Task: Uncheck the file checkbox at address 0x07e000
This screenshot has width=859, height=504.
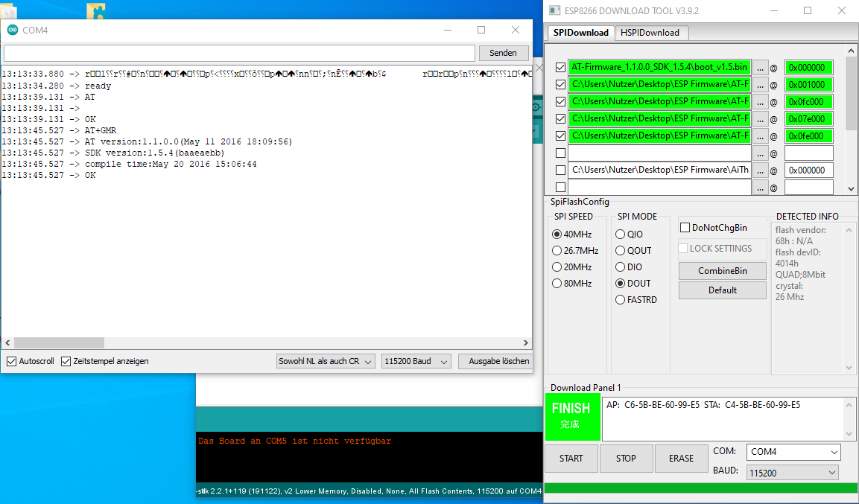Action: (x=560, y=118)
